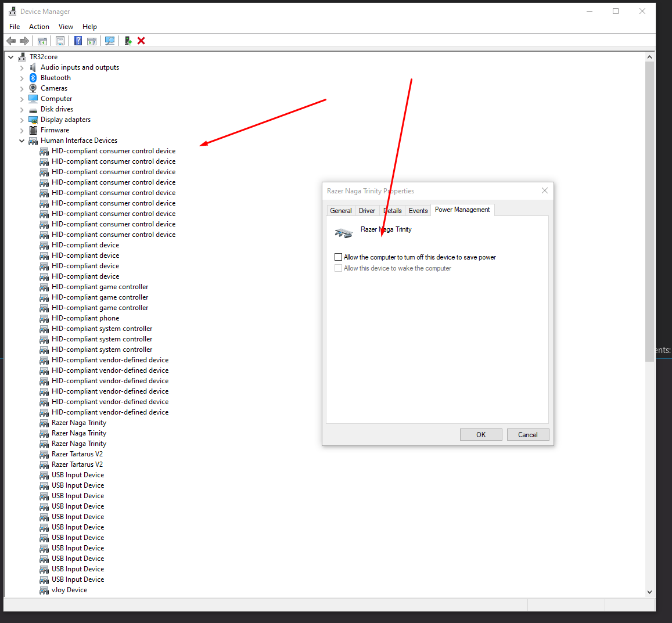Switch to the Driver tab

pyautogui.click(x=367, y=211)
